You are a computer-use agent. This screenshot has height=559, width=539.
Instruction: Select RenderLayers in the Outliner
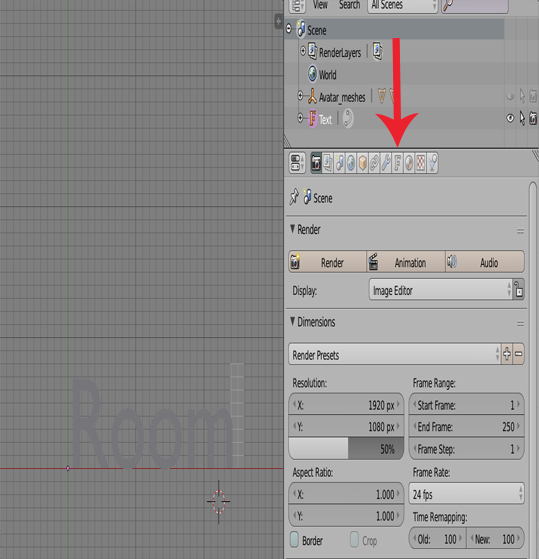pos(340,53)
